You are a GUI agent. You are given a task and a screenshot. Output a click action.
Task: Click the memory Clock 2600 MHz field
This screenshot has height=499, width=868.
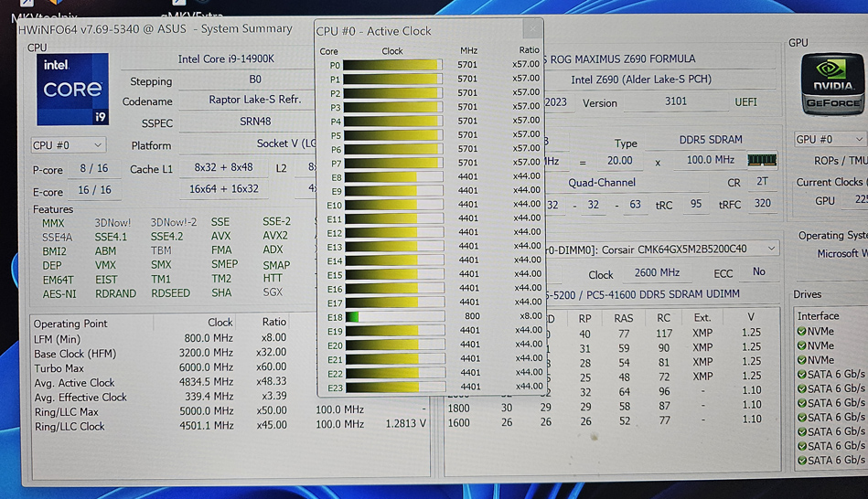[x=657, y=272]
